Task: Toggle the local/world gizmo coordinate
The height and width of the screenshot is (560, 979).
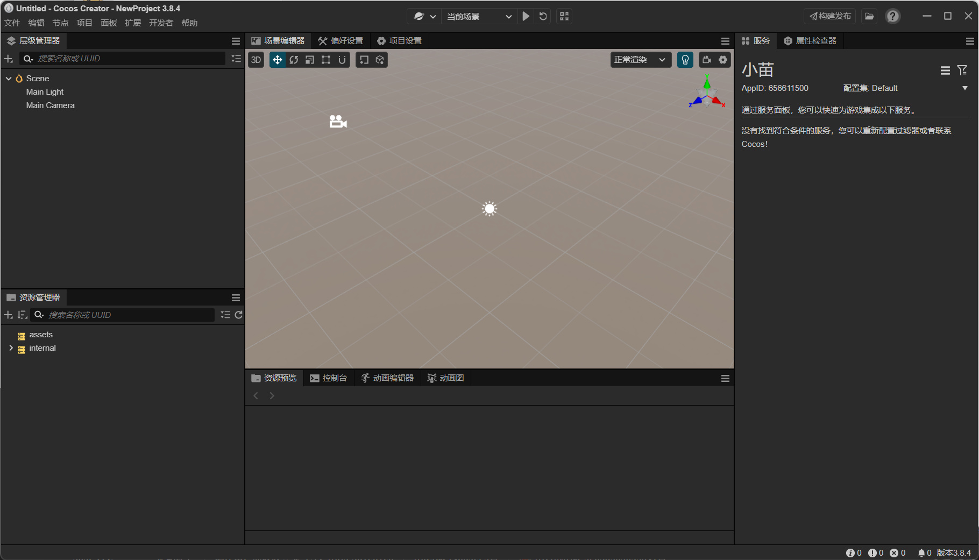Action: click(x=380, y=60)
